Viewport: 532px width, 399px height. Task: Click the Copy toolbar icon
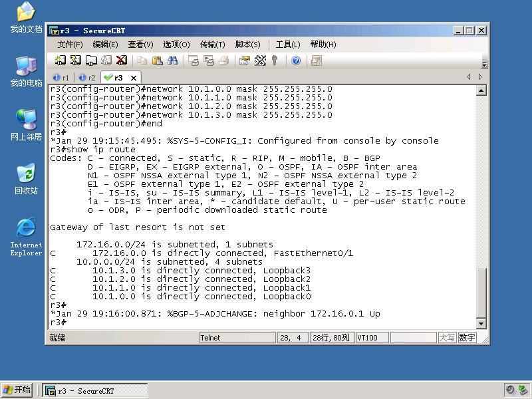tap(142, 61)
